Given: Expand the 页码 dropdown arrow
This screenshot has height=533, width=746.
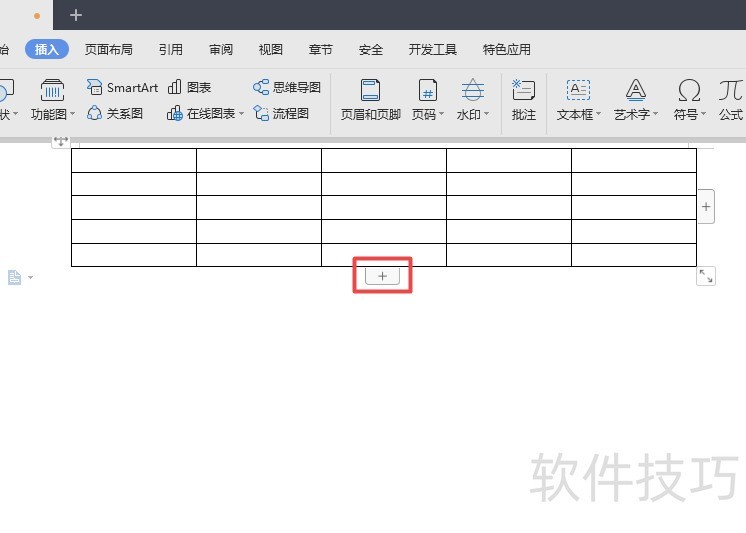Looking at the screenshot, I should [x=442, y=114].
